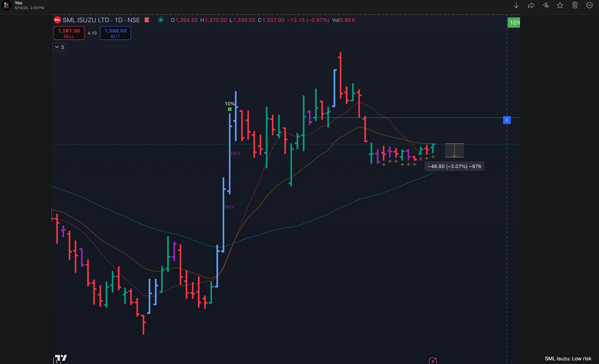Click the Vol 5.86K reading
This screenshot has height=364, width=599.
click(344, 20)
